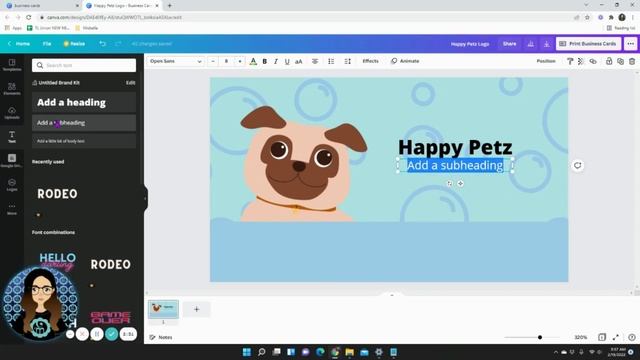Open the three-dot more menu in the header
The width and height of the screenshot is (640, 360).
[631, 44]
